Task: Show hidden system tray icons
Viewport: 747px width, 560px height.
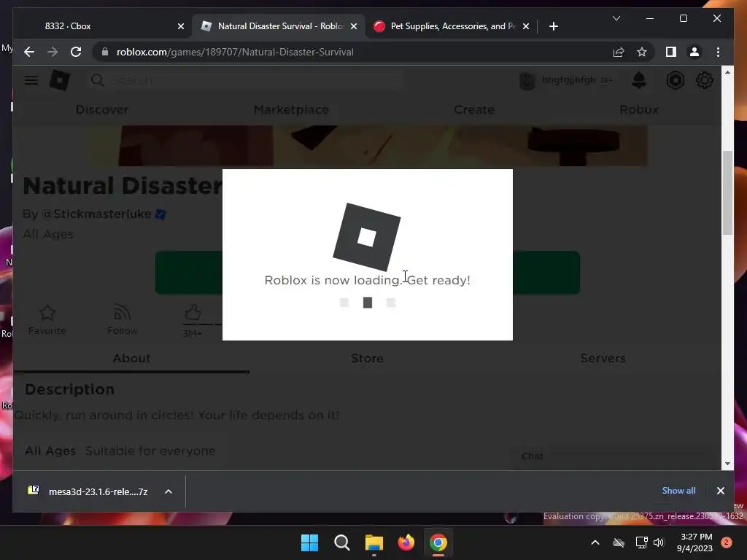Action: [595, 542]
